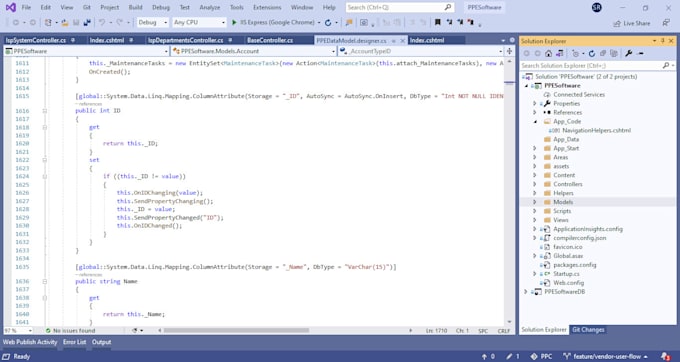Switch views icon in Solution Explorer
The image size is (680, 362).
(x=560, y=53)
